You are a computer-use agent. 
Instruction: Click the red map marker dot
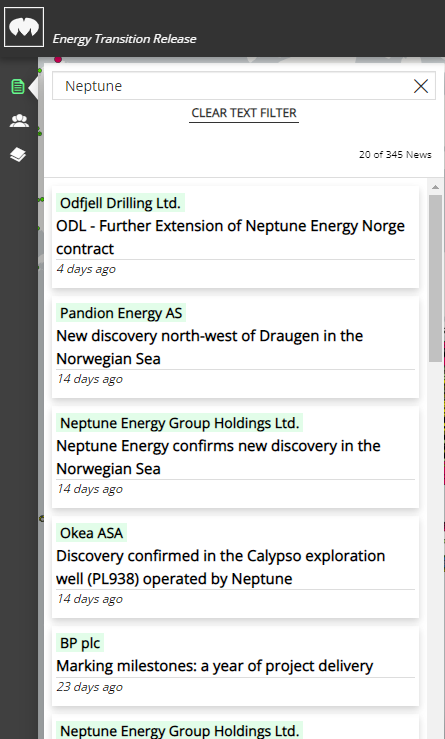58,59
